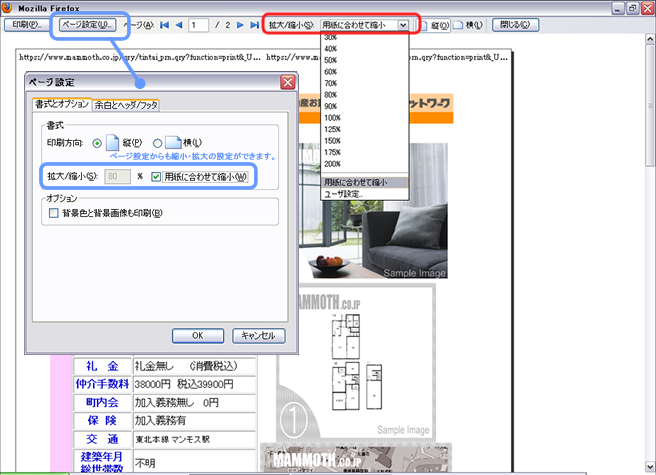Click 建築年月 row label
This screenshot has height=475, width=656.
102,456
